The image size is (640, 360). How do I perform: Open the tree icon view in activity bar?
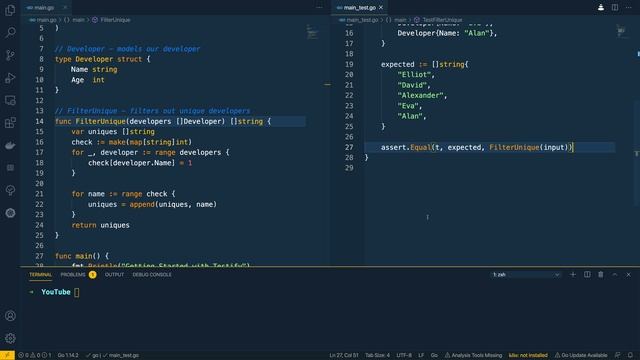(10, 190)
